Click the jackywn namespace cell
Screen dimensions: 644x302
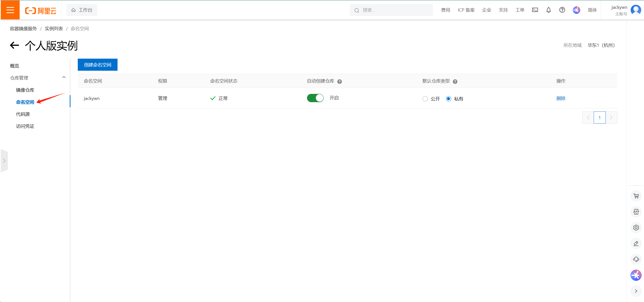[92, 98]
